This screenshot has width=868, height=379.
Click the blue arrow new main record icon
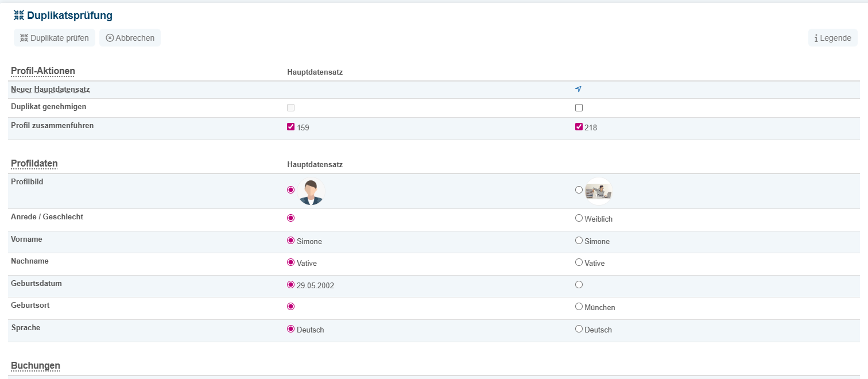[578, 89]
